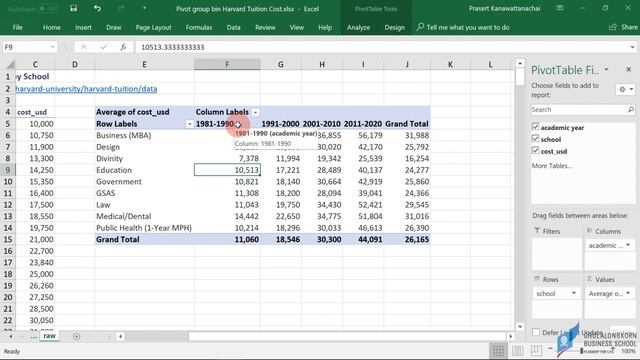Select row 9 header
The image size is (640, 360).
click(8, 170)
